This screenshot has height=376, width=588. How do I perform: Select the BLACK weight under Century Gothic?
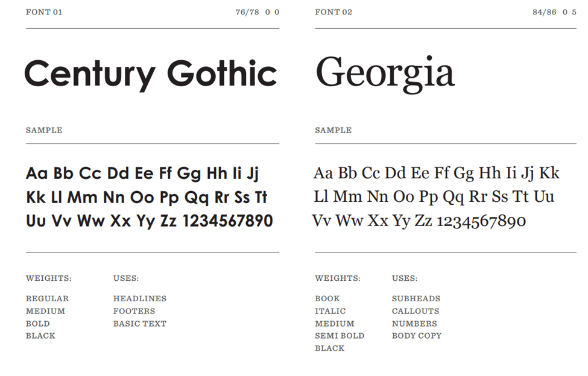coord(40,336)
